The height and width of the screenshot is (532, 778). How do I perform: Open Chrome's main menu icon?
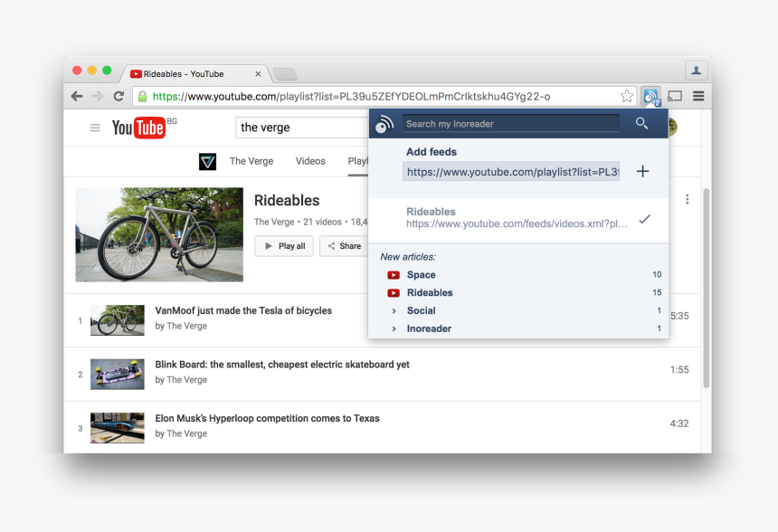tap(698, 96)
